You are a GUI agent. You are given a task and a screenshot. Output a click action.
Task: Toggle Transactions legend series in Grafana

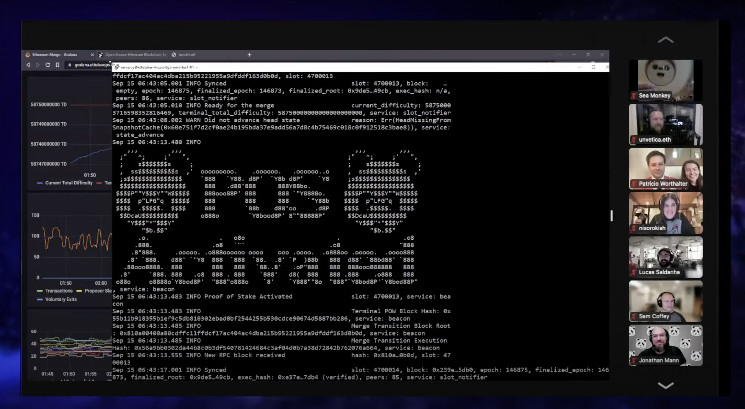(55, 291)
